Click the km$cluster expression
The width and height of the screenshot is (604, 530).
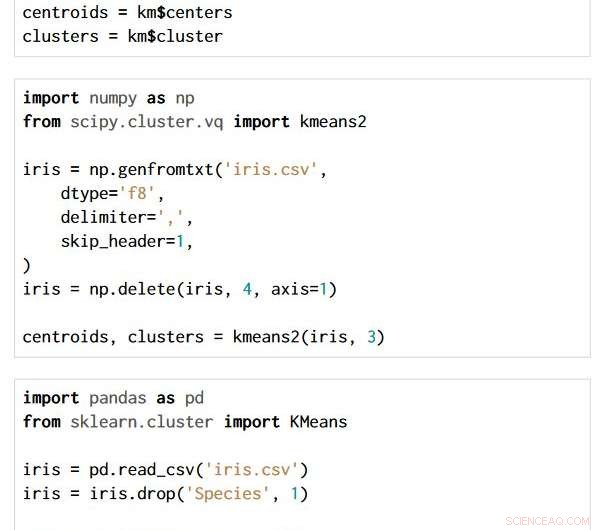pyautogui.click(x=175, y=37)
